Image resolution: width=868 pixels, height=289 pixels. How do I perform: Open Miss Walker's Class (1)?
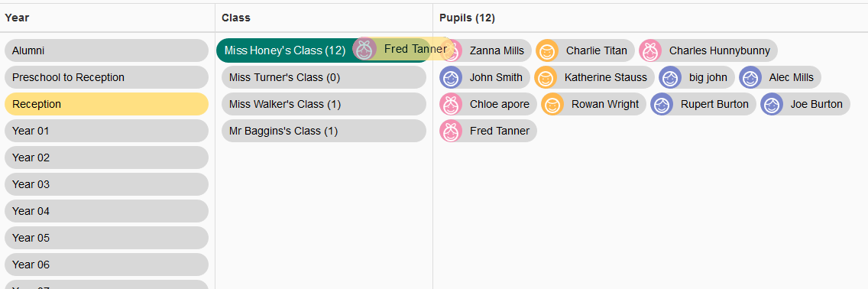click(324, 104)
